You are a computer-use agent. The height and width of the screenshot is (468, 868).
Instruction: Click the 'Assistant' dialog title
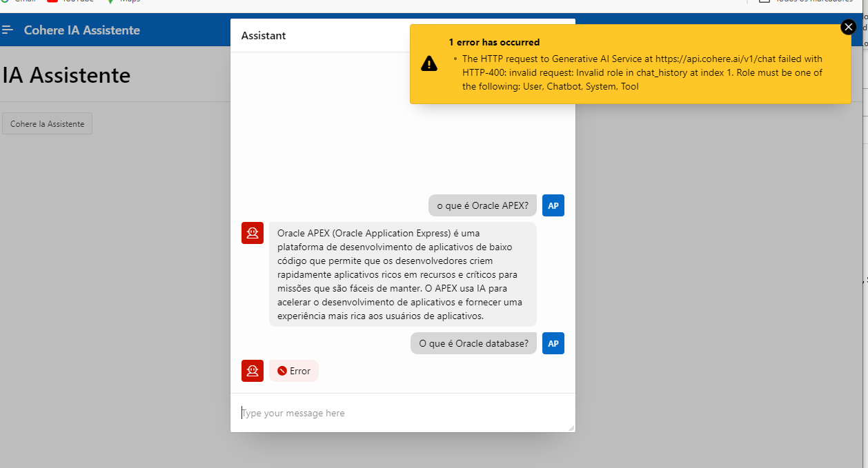point(264,35)
